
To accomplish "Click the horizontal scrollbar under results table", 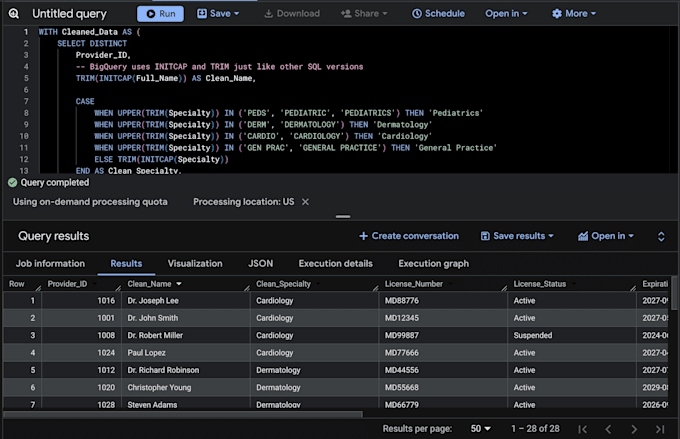I will (183, 414).
